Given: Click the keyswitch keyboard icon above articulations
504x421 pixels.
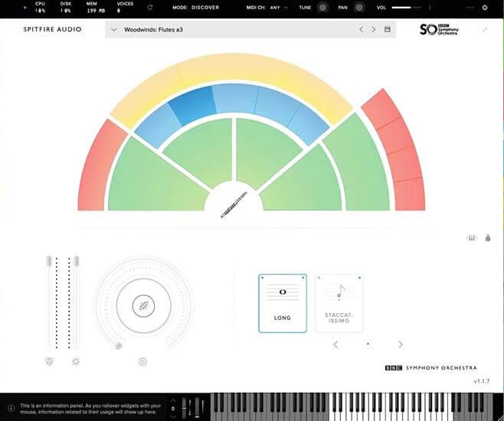Looking at the screenshot, I should coord(472,238).
